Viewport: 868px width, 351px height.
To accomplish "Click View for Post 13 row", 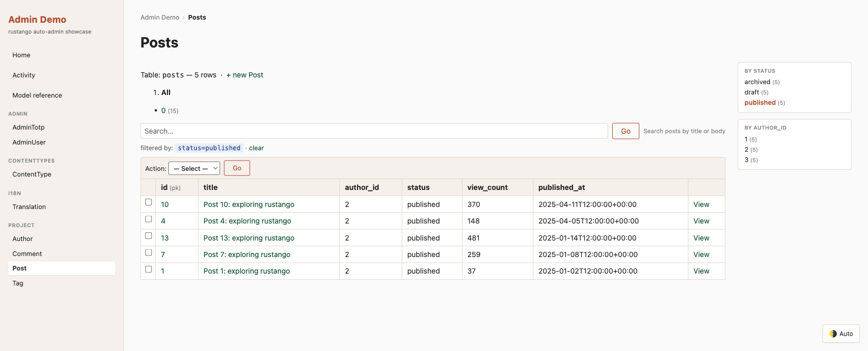I will click(701, 238).
